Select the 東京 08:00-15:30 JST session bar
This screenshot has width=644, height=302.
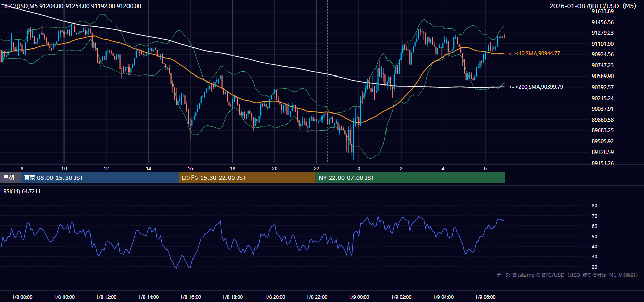click(x=100, y=178)
